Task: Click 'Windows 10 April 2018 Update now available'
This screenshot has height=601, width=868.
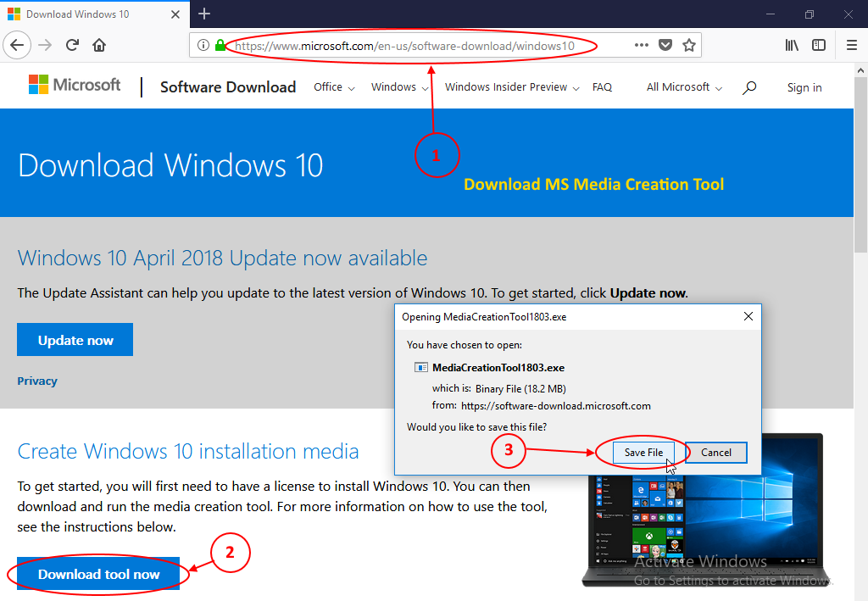Action: 223,258
